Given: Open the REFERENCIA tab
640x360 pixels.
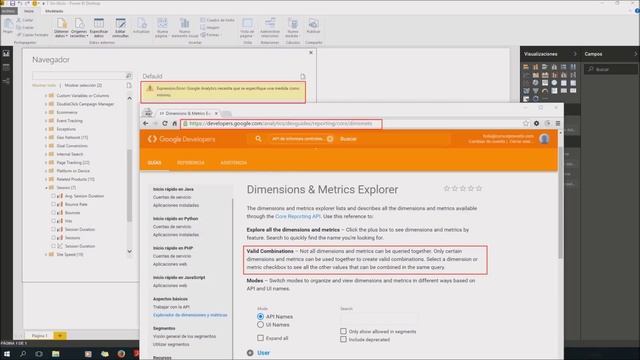Looking at the screenshot, I should pos(191,162).
